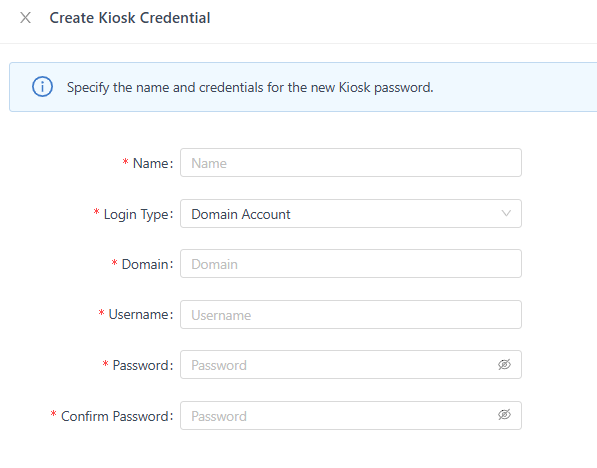Click the blue info circle icon
This screenshot has height=468, width=597.
coord(42,87)
